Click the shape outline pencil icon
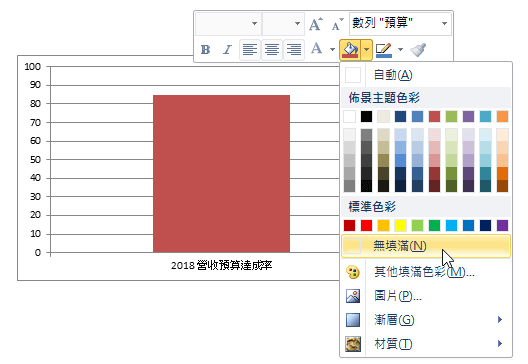The image size is (528, 364). click(384, 50)
